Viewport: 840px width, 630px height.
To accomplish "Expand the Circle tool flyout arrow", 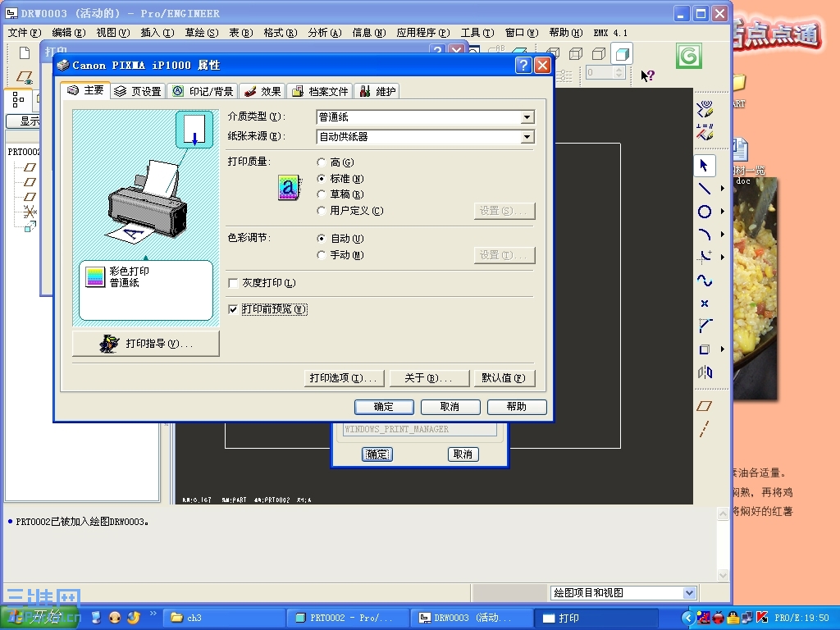I will [x=722, y=212].
